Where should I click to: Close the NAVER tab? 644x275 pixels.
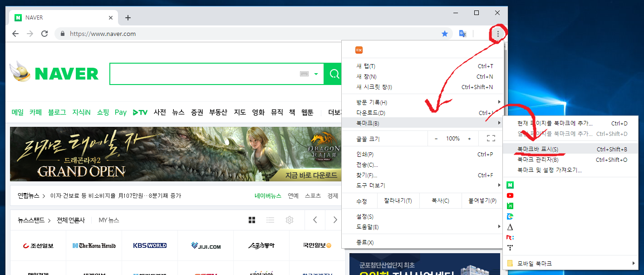coord(111,18)
